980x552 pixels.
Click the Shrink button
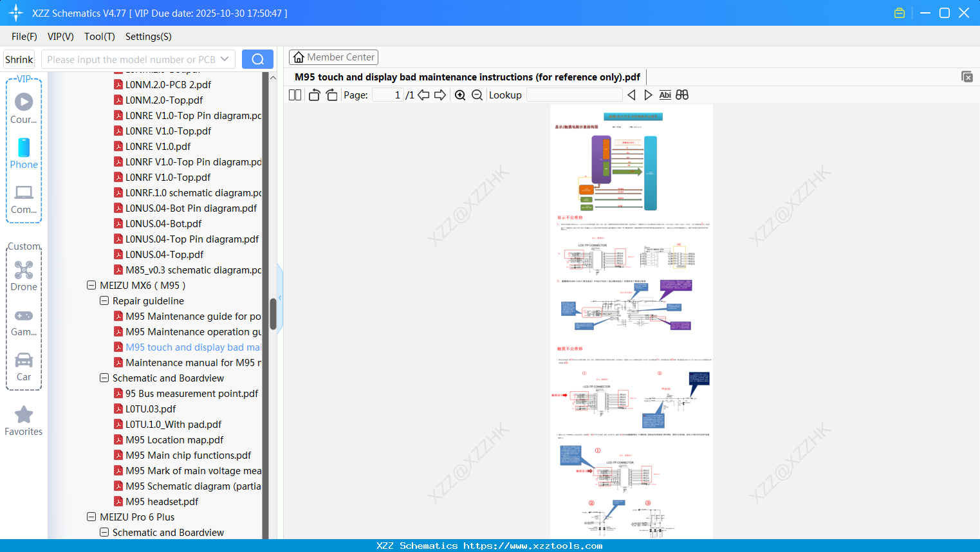coord(19,59)
